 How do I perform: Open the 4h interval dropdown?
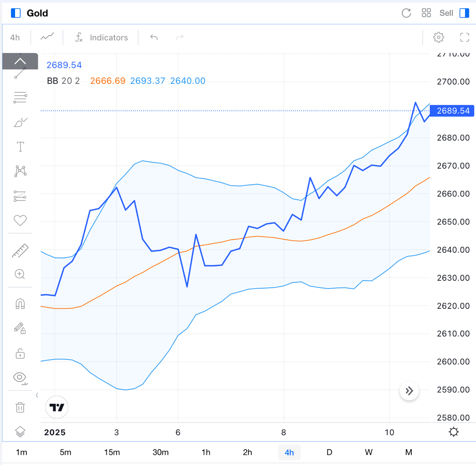click(x=15, y=37)
